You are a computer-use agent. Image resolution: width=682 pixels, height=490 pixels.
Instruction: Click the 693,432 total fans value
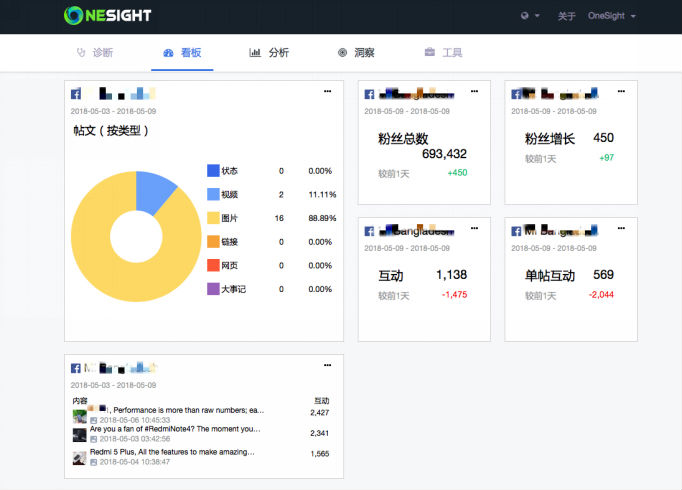click(x=444, y=154)
